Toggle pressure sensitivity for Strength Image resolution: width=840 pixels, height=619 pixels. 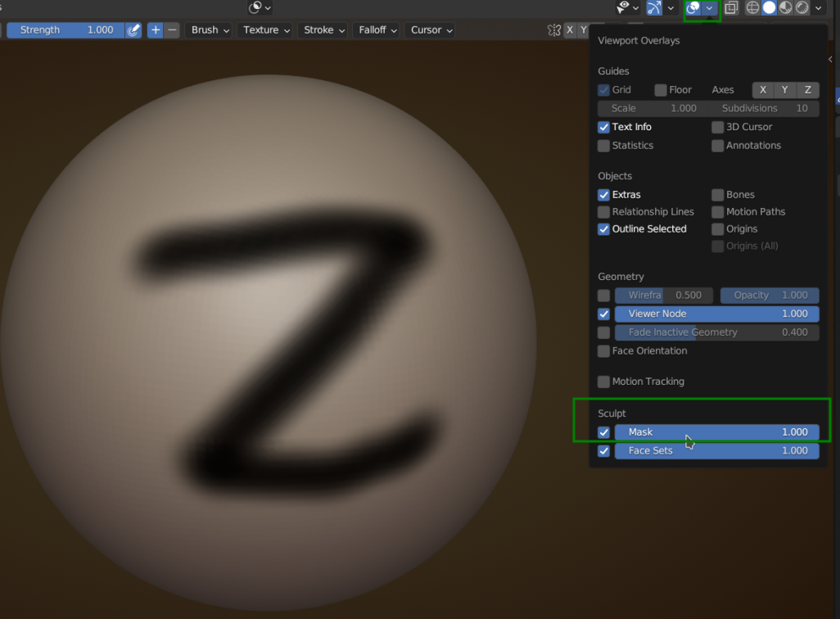(133, 30)
